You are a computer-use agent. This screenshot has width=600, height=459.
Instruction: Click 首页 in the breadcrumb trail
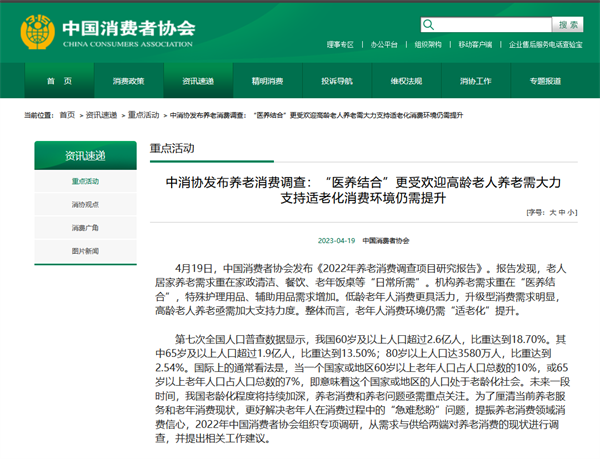[67, 115]
